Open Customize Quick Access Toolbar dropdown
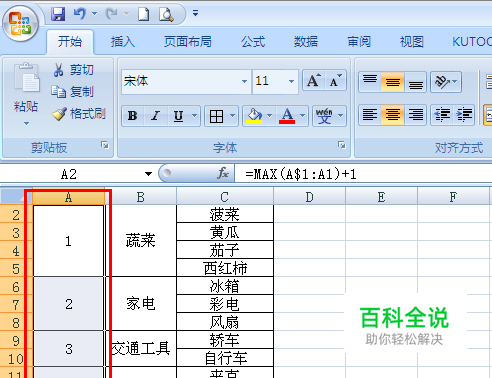The height and width of the screenshot is (378, 492). tap(195, 13)
